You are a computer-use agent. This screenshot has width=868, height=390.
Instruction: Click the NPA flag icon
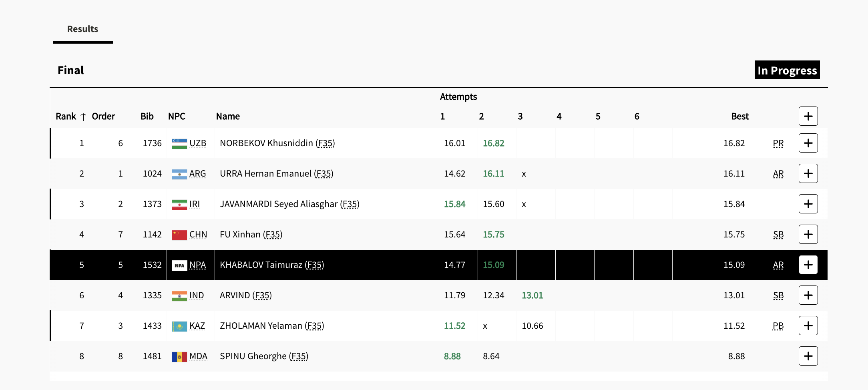pos(179,265)
